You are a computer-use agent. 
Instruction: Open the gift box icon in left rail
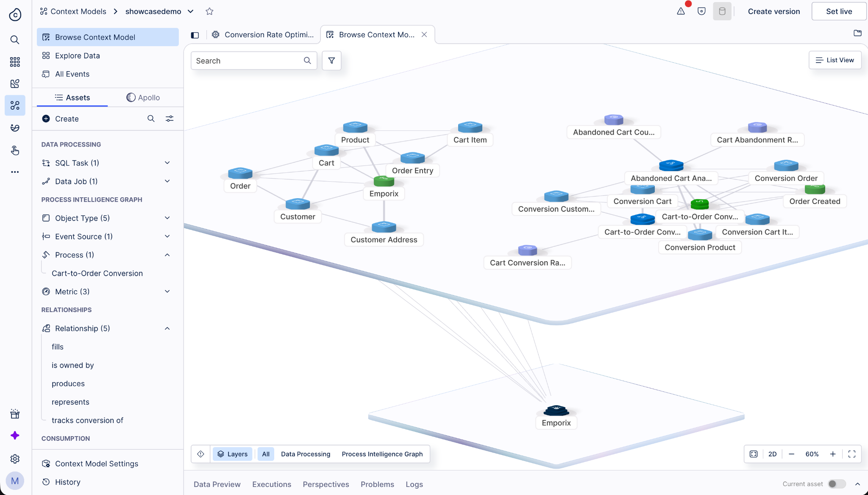coord(15,414)
